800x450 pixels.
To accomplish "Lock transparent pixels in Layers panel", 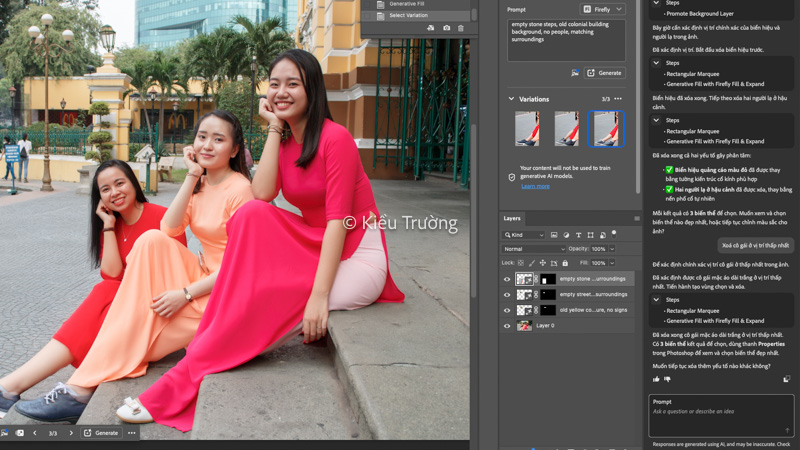I will tap(520, 263).
